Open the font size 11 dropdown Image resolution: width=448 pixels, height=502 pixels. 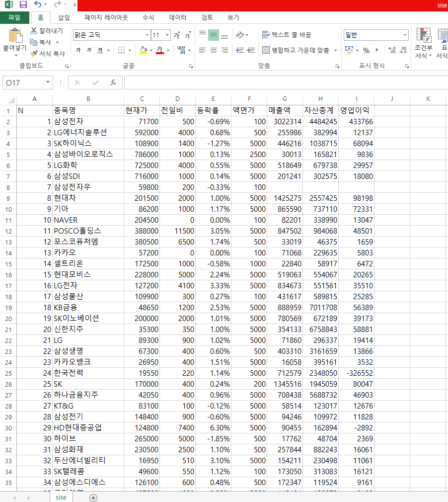167,35
